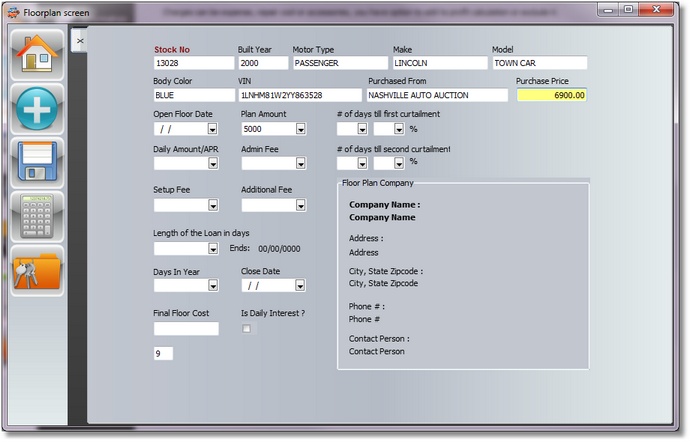The image size is (690, 442).
Task: Open the calculator icon in sidebar
Action: click(37, 216)
